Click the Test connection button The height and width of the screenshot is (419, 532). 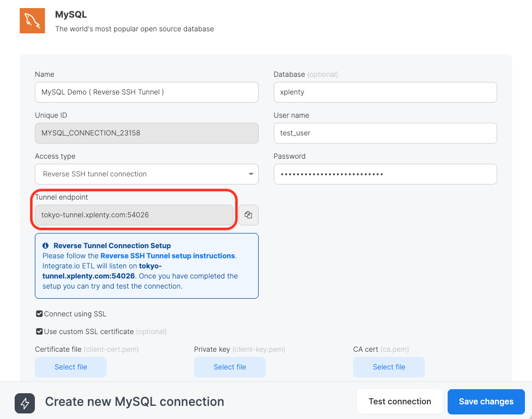coord(400,401)
